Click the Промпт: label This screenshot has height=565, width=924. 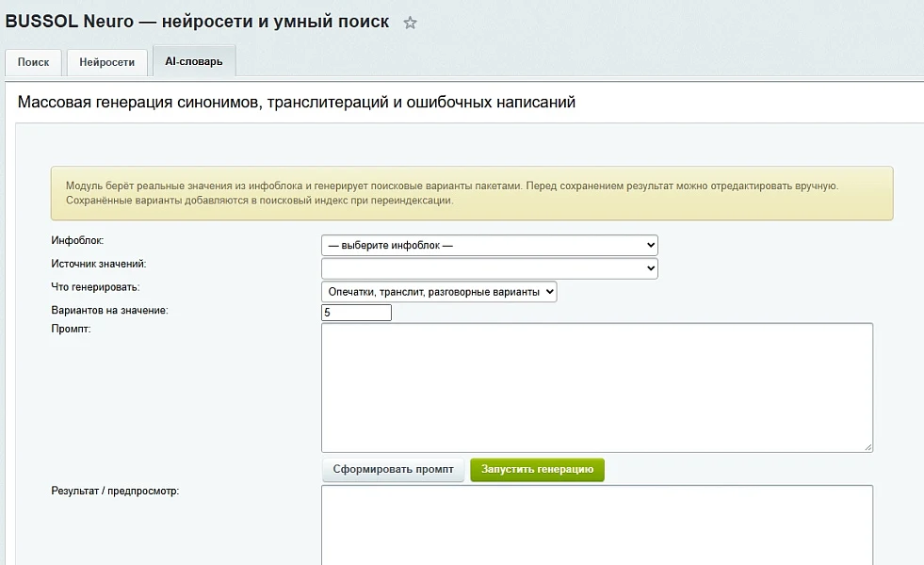click(71, 329)
